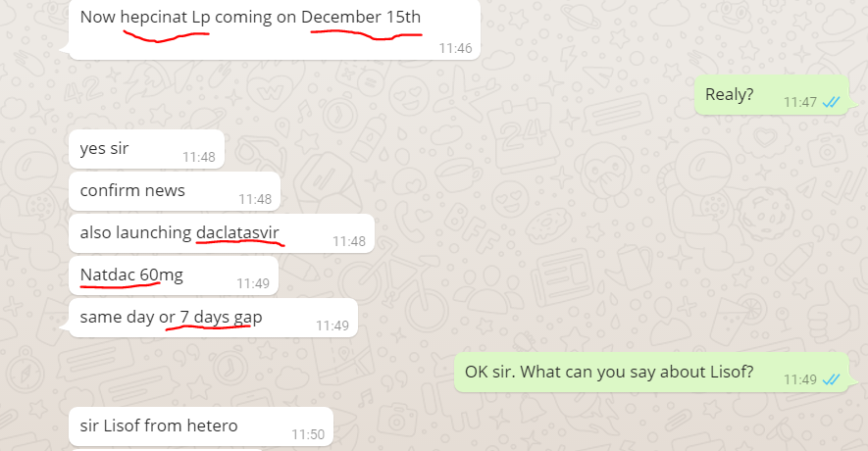
Task: Click the 'Realy?' sent message bubble
Action: (x=772, y=95)
